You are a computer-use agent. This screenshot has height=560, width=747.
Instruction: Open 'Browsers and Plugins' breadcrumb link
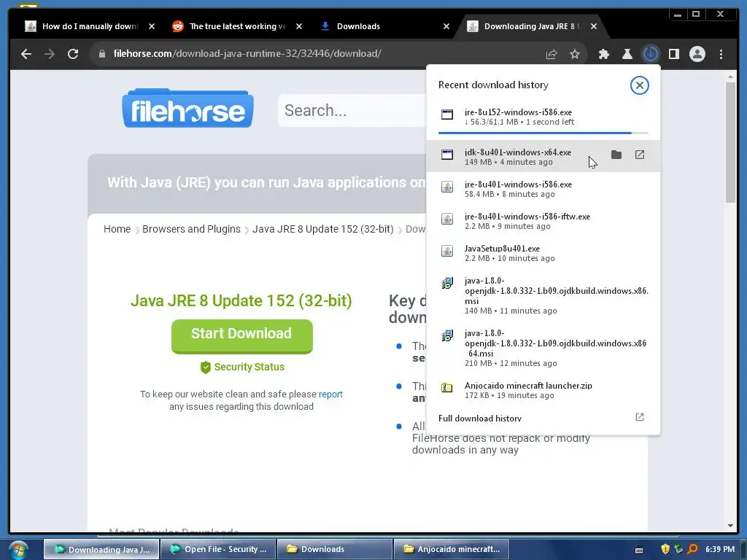point(191,229)
